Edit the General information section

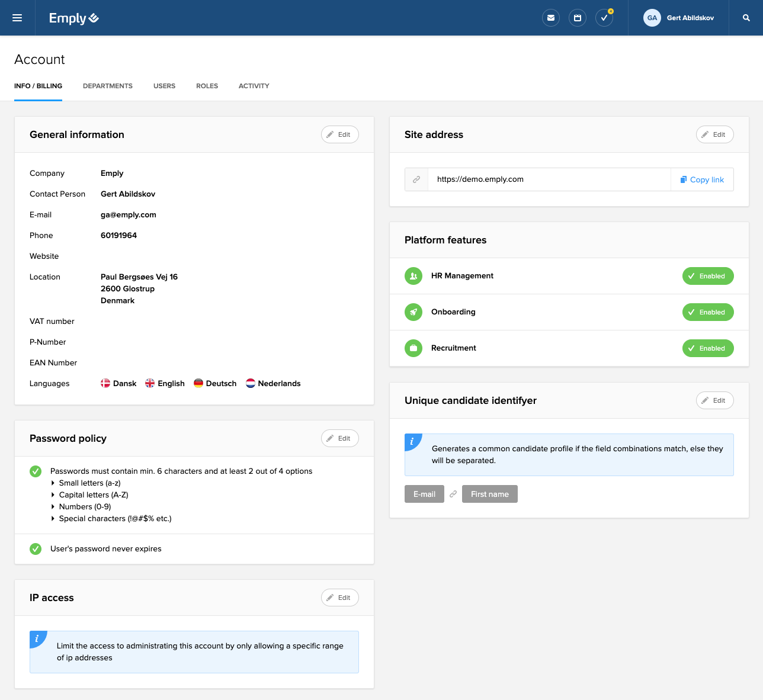coord(339,134)
